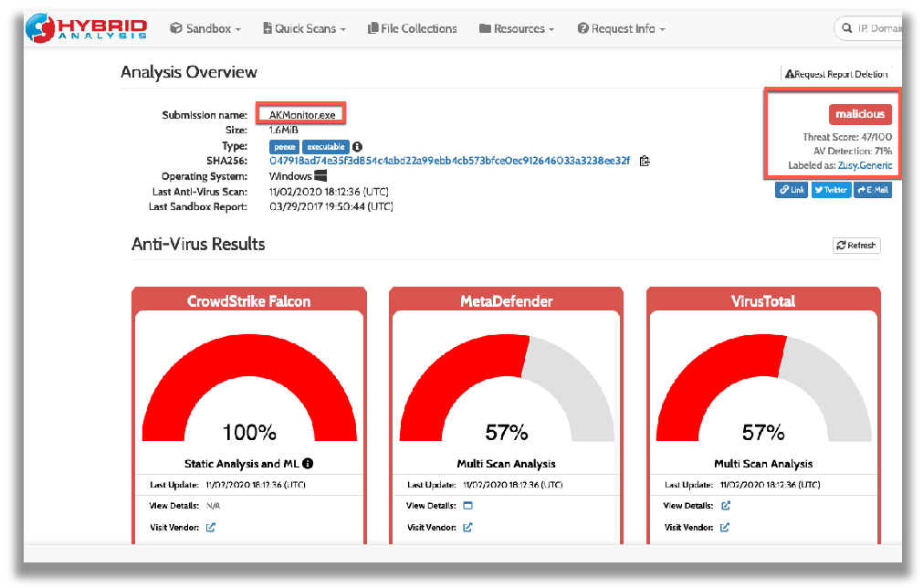
Task: Click the Request Info question icon
Action: [x=582, y=28]
